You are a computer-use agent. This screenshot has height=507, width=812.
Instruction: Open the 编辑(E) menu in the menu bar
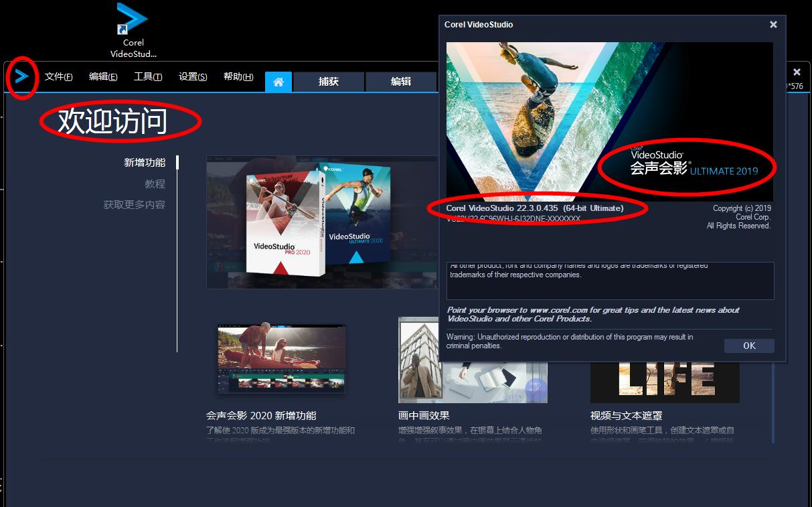tap(103, 77)
